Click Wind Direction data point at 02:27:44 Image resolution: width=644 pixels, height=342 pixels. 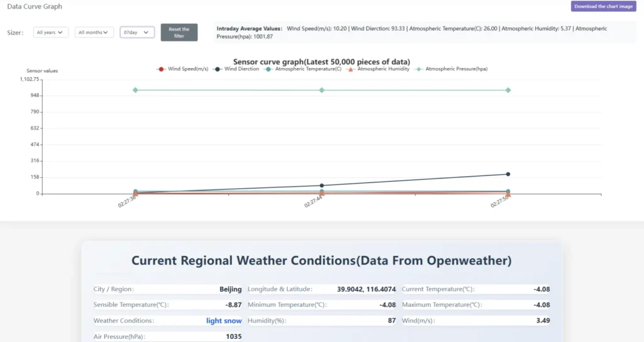(321, 185)
